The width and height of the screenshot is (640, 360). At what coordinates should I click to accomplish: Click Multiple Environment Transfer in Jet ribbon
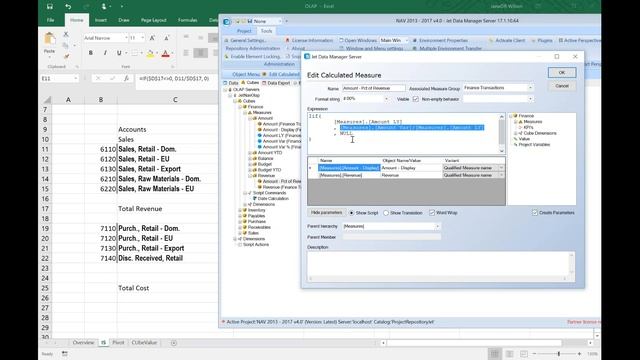coord(447,48)
